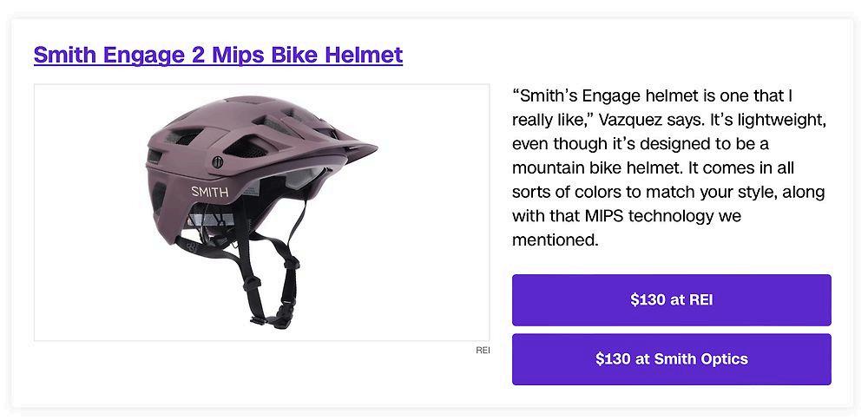Open the Smith Engage 2 Mips Bike Helmet link

(x=218, y=55)
